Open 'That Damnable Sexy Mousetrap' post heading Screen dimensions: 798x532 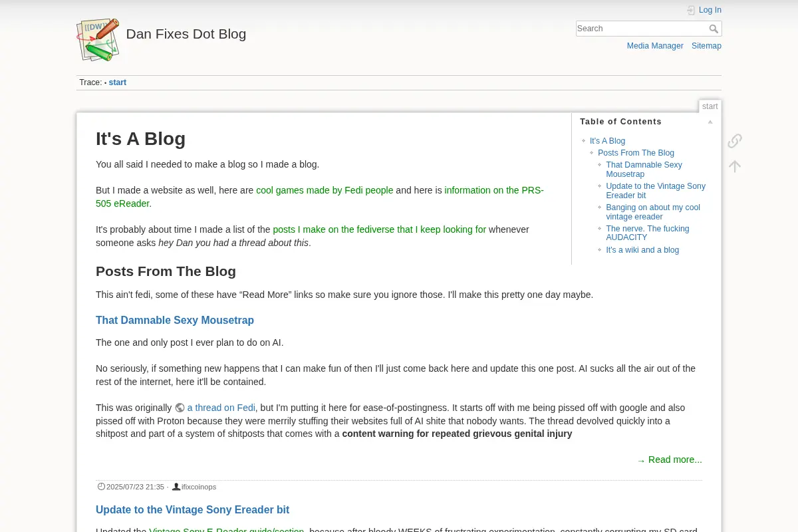175,320
